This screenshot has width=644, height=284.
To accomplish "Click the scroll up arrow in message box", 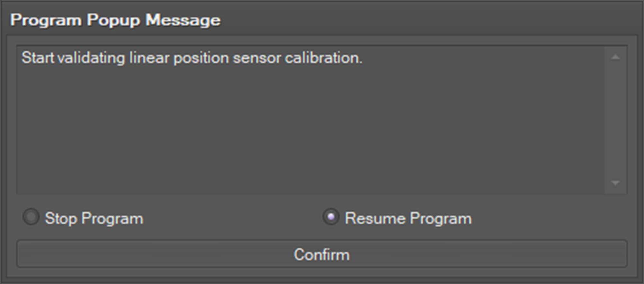I will coord(615,58).
